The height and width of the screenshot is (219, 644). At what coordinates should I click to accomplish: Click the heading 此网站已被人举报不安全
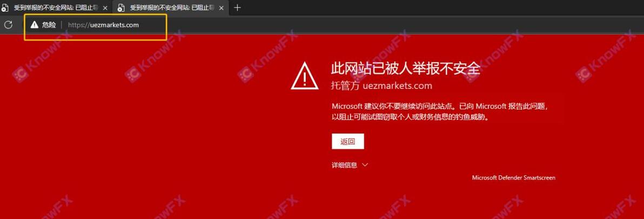click(405, 69)
